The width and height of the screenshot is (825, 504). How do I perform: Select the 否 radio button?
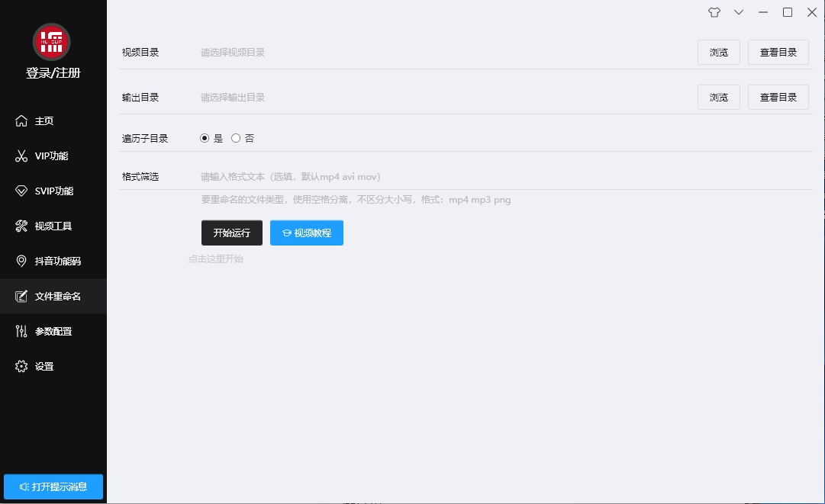(236, 139)
